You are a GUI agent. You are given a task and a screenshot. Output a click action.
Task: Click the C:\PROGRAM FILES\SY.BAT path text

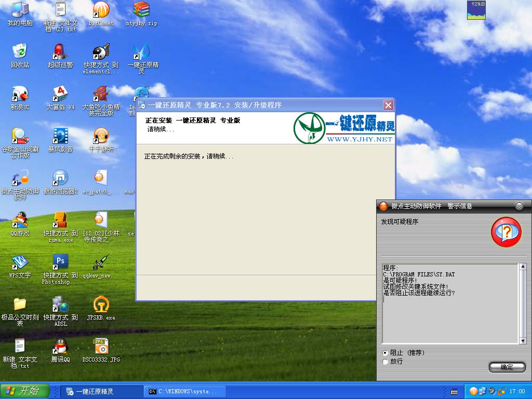[419, 274]
